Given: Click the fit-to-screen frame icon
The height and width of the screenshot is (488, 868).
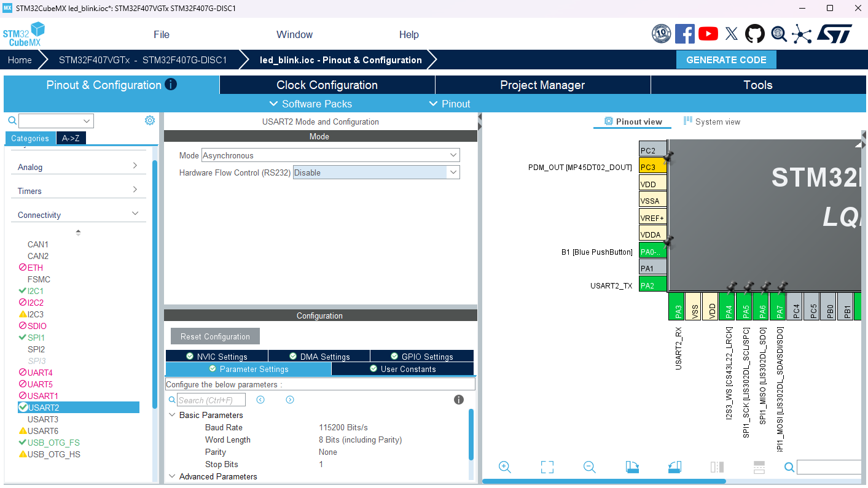Looking at the screenshot, I should pyautogui.click(x=547, y=467).
